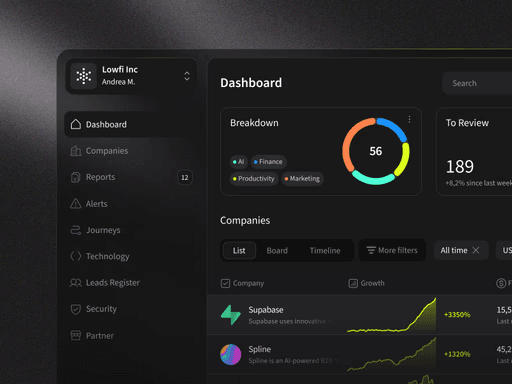Open Partner storefront icon in sidebar

[x=76, y=335]
